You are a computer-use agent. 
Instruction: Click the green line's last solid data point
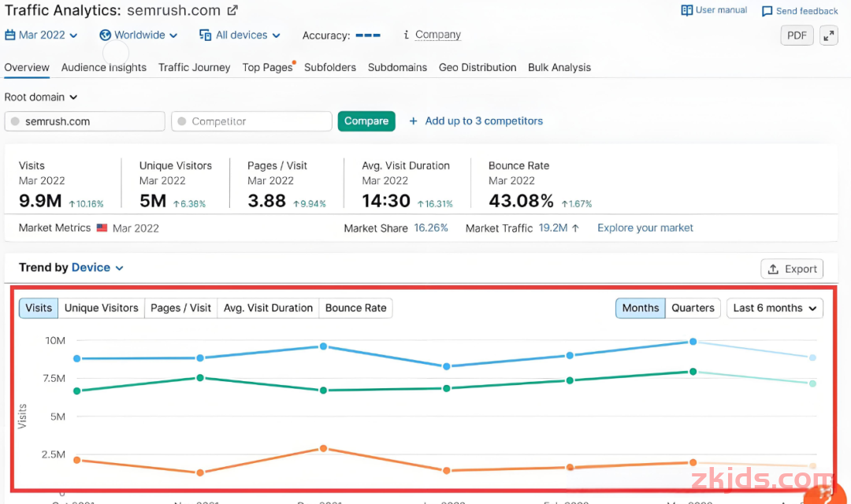(x=693, y=372)
